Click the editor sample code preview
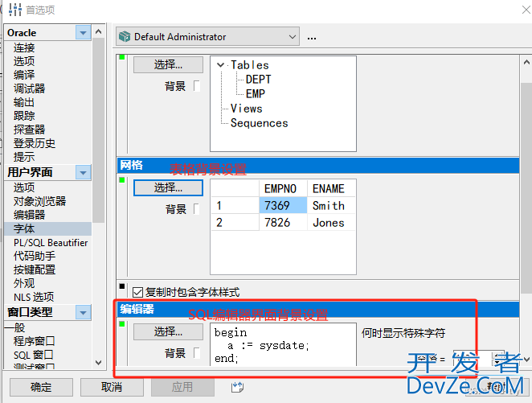The image size is (532, 403). coord(284,344)
